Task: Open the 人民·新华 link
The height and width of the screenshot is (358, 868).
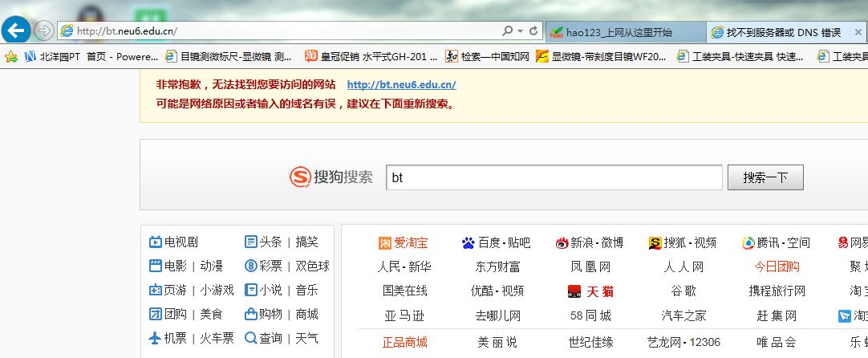Action: [404, 267]
